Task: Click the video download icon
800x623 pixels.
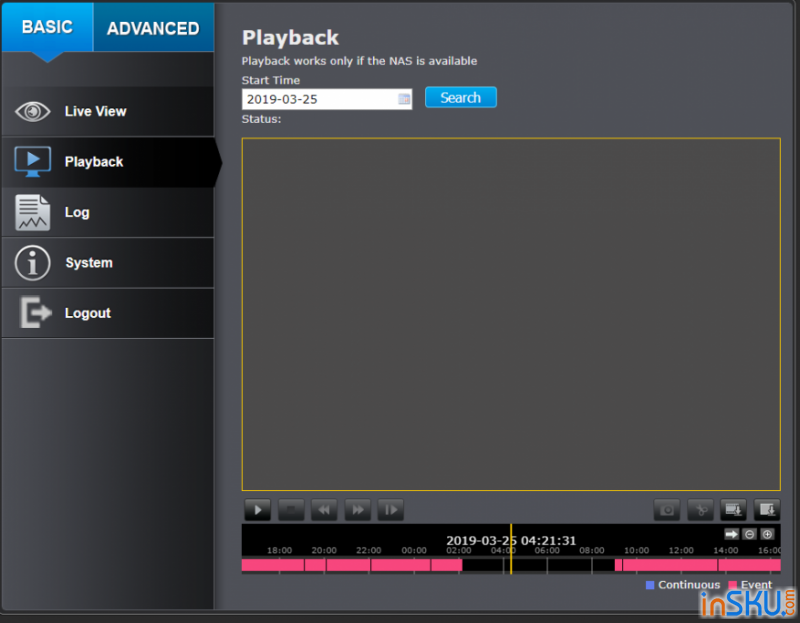Action: point(733,510)
